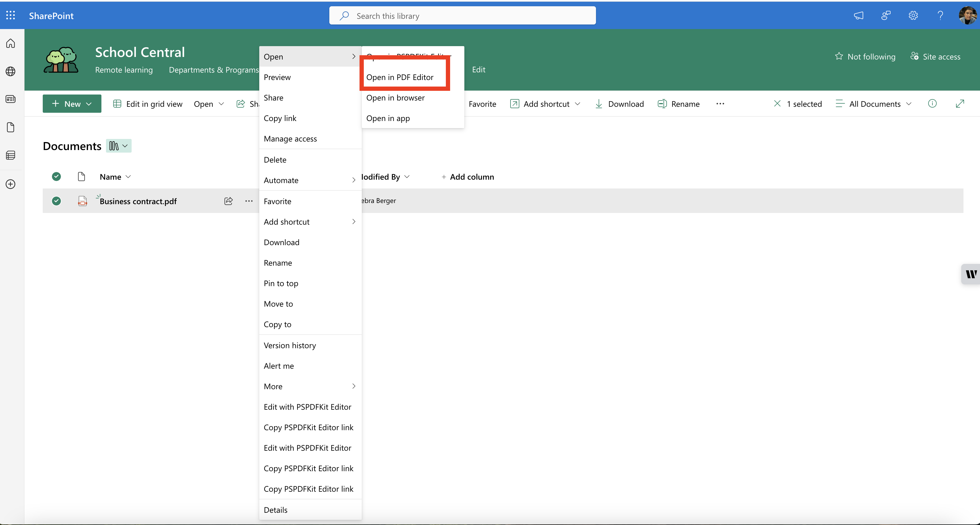Screen dimensions: 980x525
Task: Select the Home icon in left sidebar
Action: coord(10,43)
